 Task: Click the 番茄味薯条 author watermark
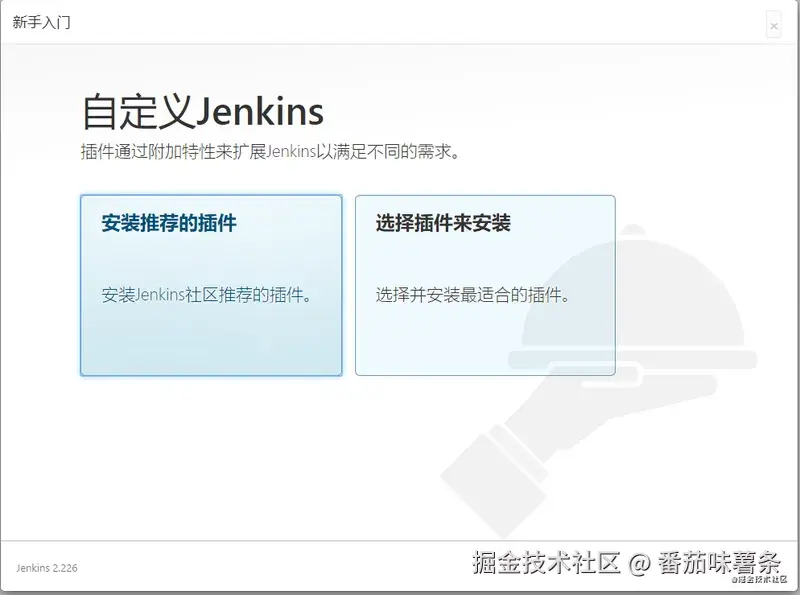718,563
